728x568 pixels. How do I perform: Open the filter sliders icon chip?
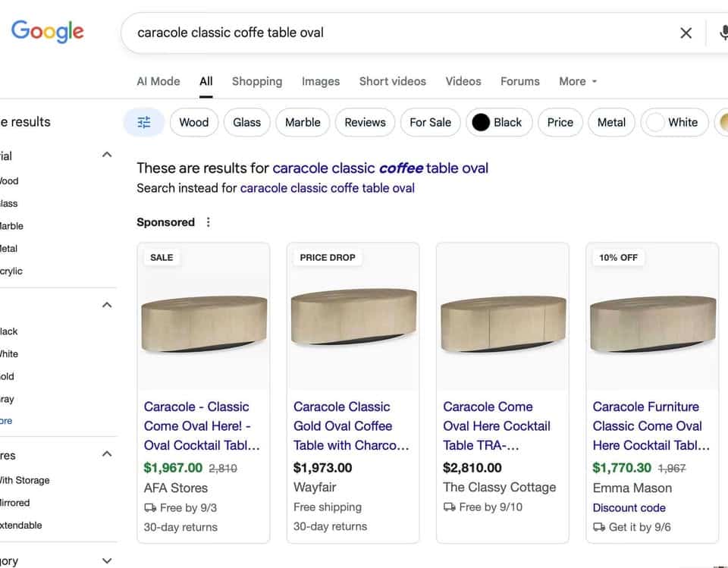point(144,122)
